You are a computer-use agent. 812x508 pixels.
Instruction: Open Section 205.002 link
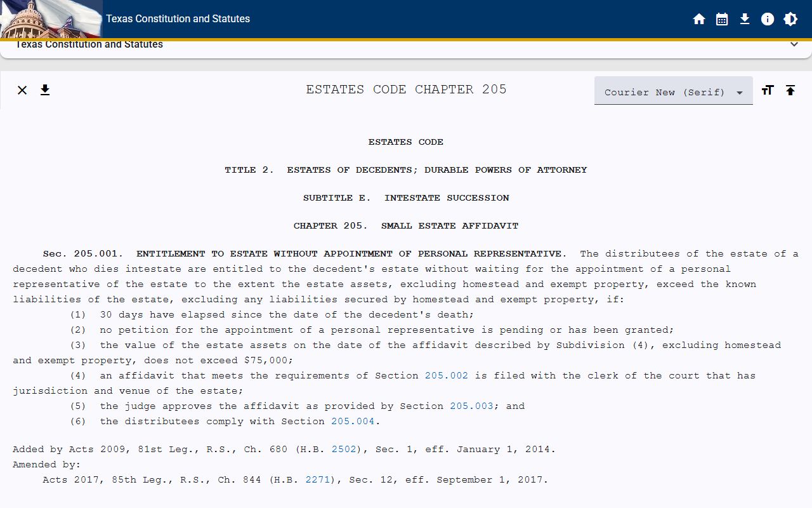[447, 375]
